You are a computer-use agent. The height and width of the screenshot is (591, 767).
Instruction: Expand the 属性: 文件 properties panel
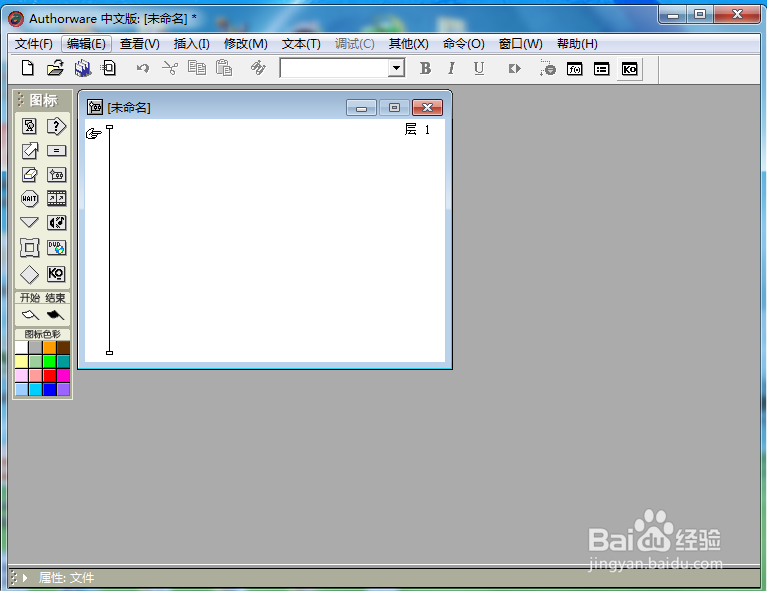pyautogui.click(x=25, y=578)
